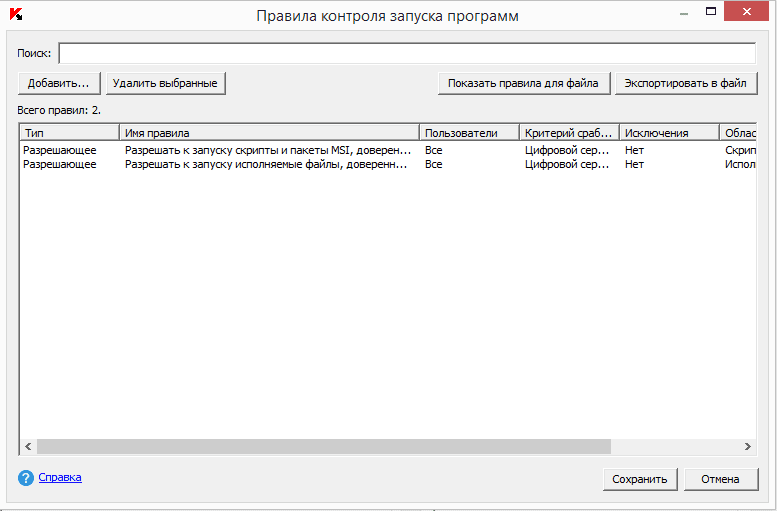
Task: Open the Справка help link
Action: 60,478
